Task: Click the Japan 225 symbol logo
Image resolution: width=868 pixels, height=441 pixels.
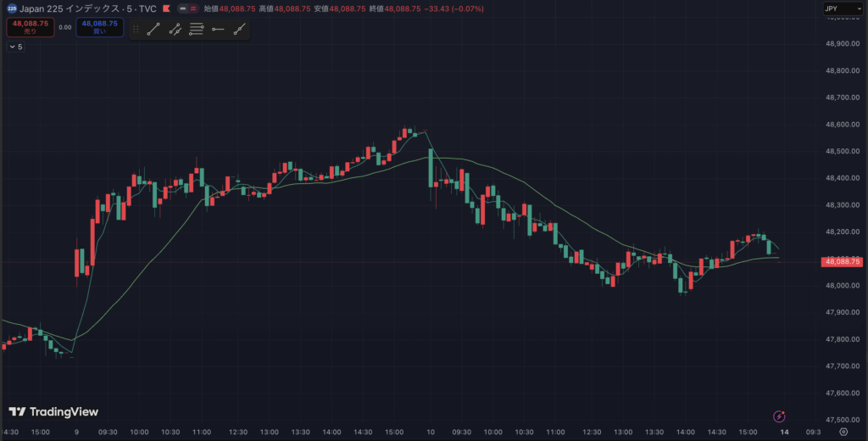Action: tap(12, 8)
